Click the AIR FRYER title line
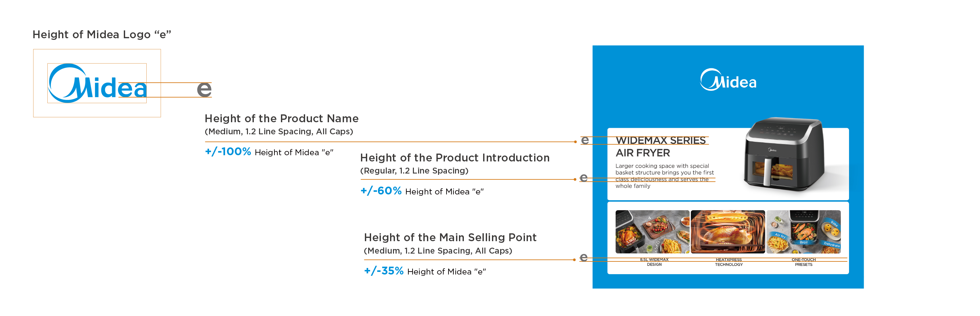This screenshot has height=316, width=980. pos(643,153)
